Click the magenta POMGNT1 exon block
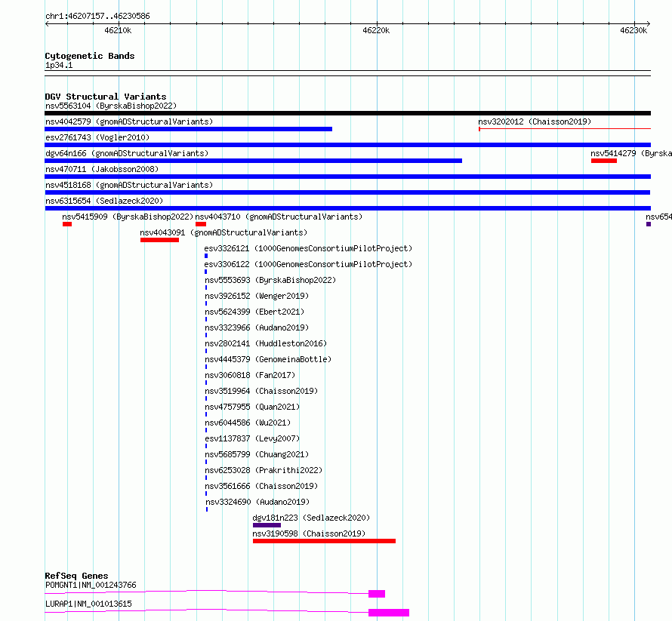The height and width of the screenshot is (621, 672). 377,594
